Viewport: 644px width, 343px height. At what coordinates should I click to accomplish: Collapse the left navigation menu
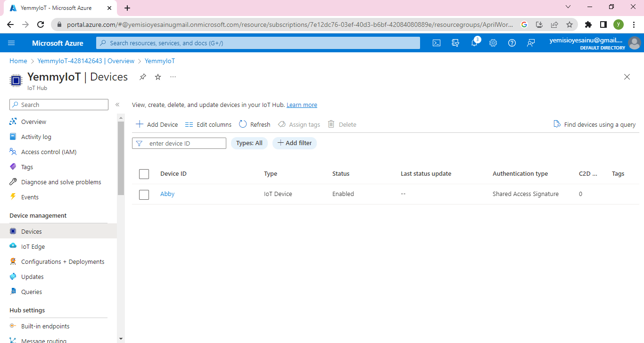click(117, 105)
